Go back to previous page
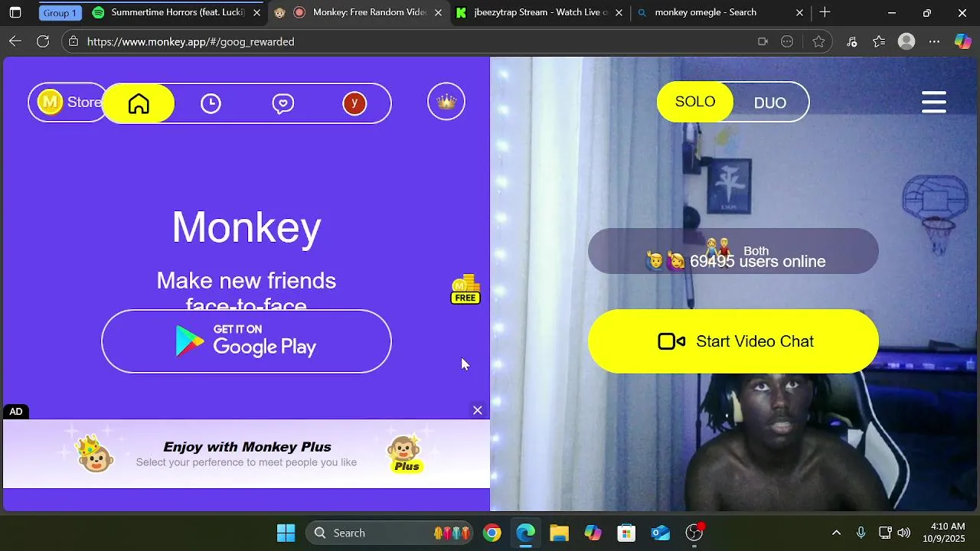The image size is (980, 551). (x=15, y=41)
